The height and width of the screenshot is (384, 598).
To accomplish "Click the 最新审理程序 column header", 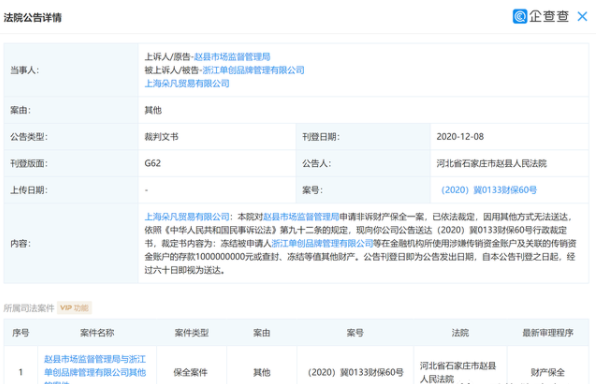I will [x=548, y=333].
